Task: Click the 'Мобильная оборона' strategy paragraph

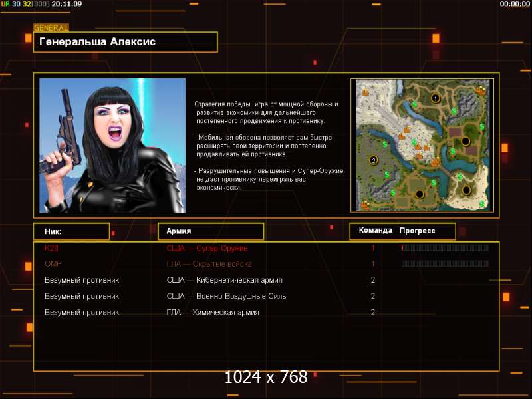Action: [x=263, y=146]
